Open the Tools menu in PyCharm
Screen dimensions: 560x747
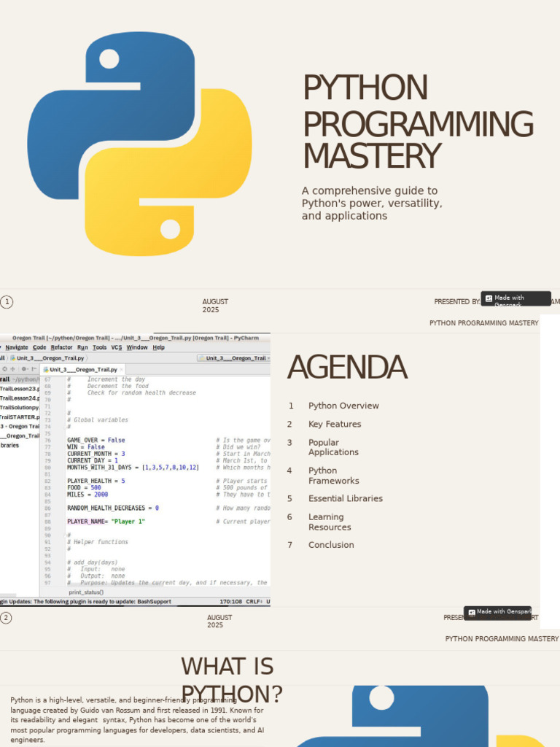pyautogui.click(x=99, y=347)
